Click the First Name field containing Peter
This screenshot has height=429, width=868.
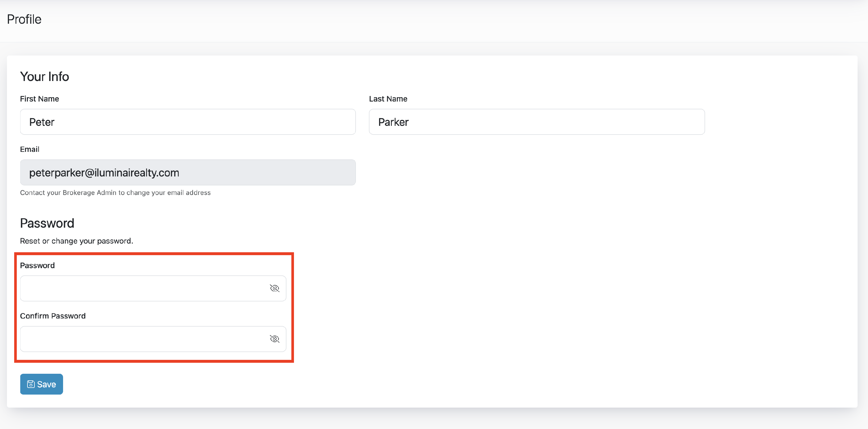pyautogui.click(x=188, y=122)
